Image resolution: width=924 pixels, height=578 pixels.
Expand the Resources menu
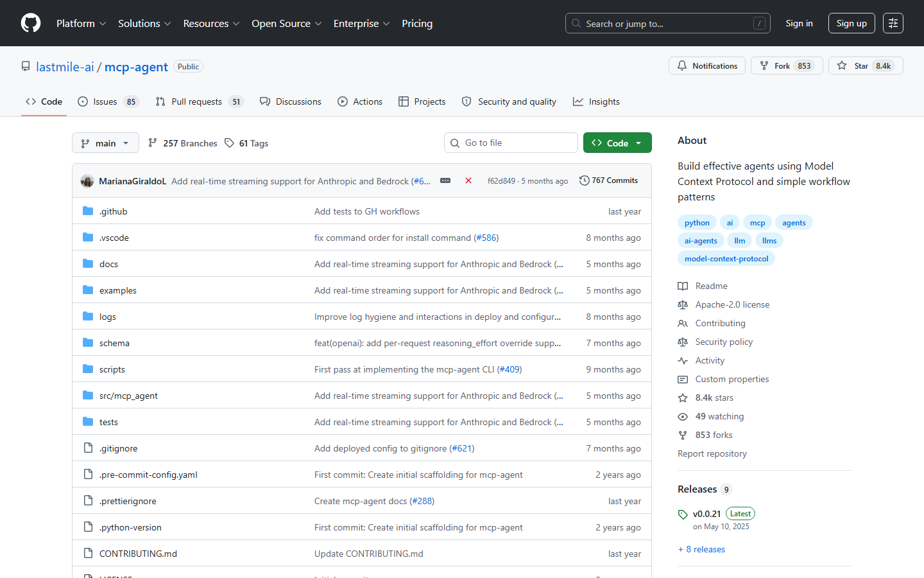212,23
